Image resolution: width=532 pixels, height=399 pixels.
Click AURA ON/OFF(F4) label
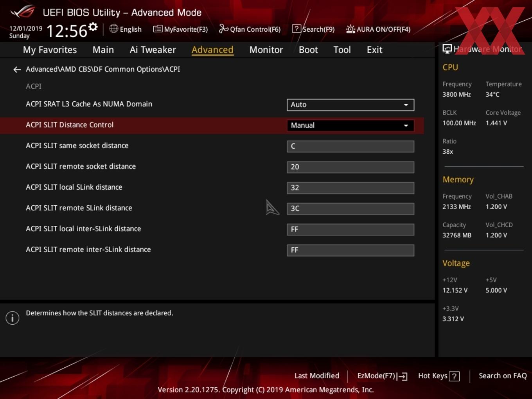pos(383,29)
